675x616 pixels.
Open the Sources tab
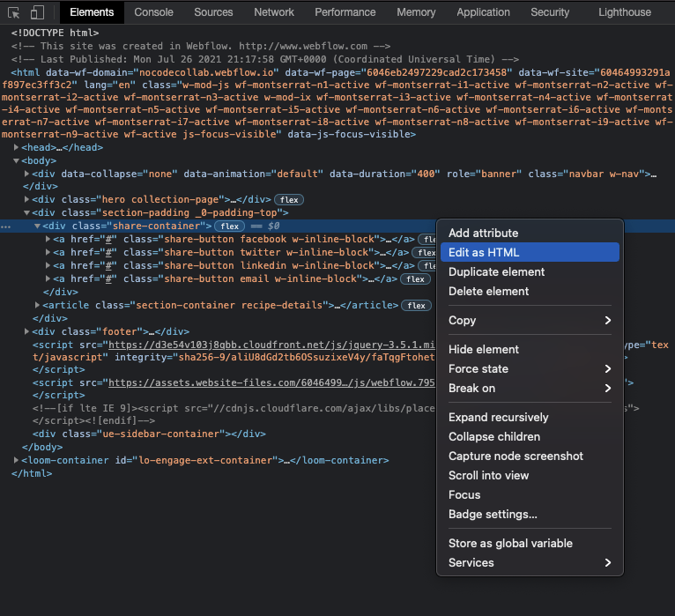(213, 12)
